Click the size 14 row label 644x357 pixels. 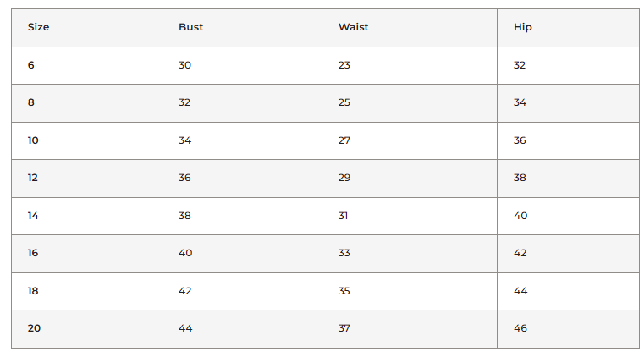33,216
